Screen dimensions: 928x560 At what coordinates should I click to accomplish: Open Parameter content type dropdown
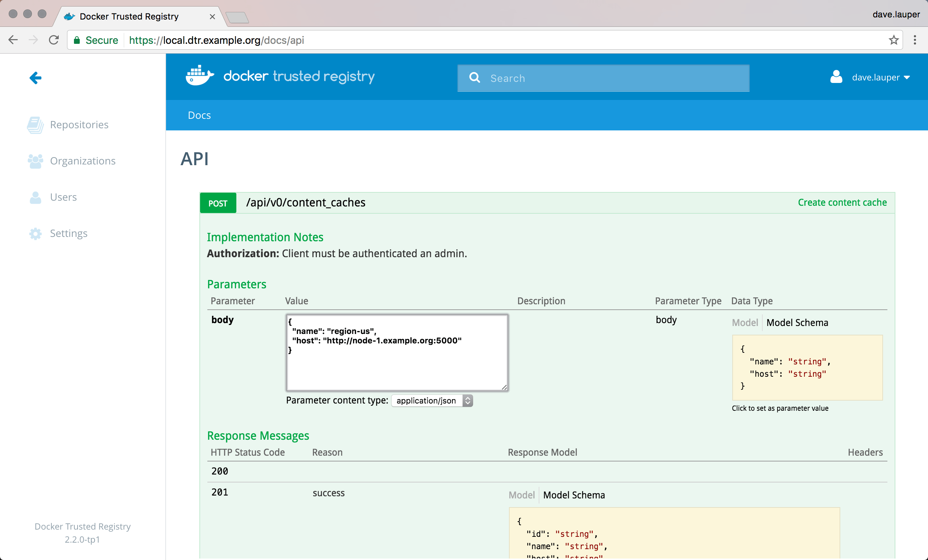pos(432,400)
